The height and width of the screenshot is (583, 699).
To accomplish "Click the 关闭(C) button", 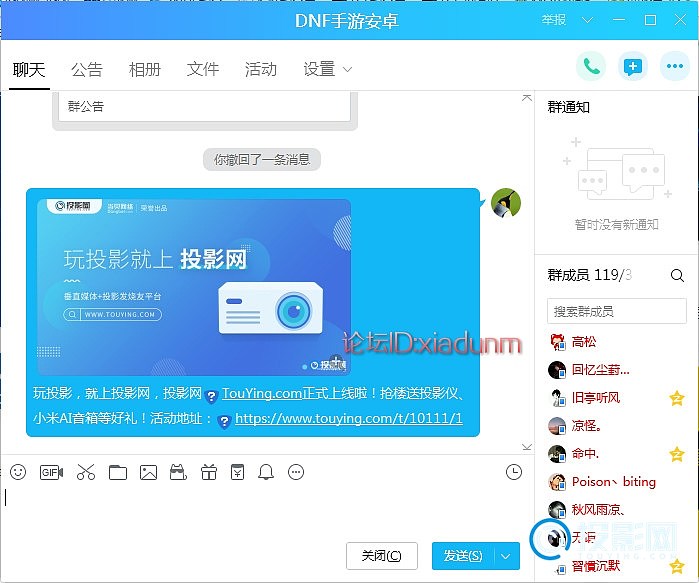I will pos(382,556).
